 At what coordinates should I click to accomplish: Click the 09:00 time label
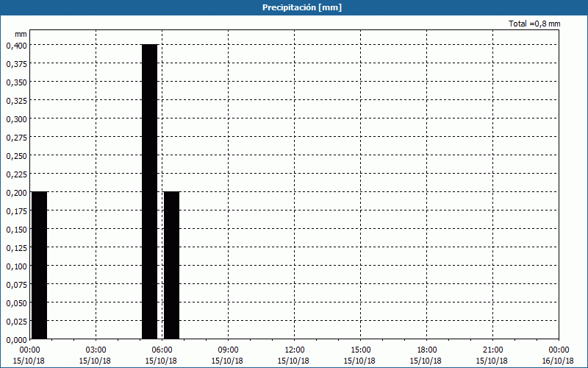(228, 350)
